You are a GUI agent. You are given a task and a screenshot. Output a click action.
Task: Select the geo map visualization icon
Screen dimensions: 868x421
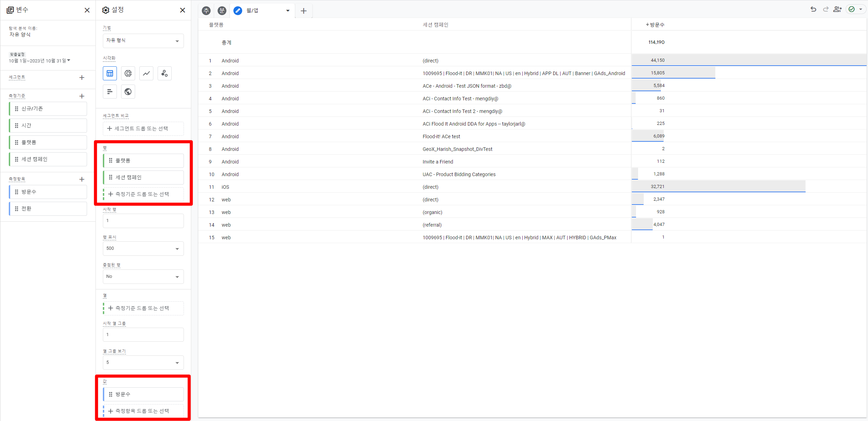(128, 92)
